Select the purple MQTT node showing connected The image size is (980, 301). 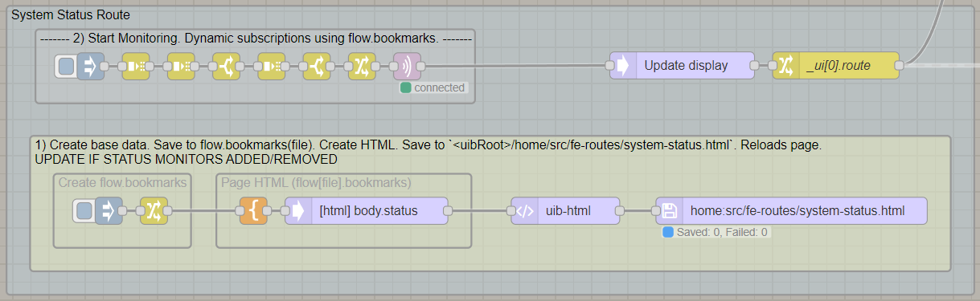(407, 66)
